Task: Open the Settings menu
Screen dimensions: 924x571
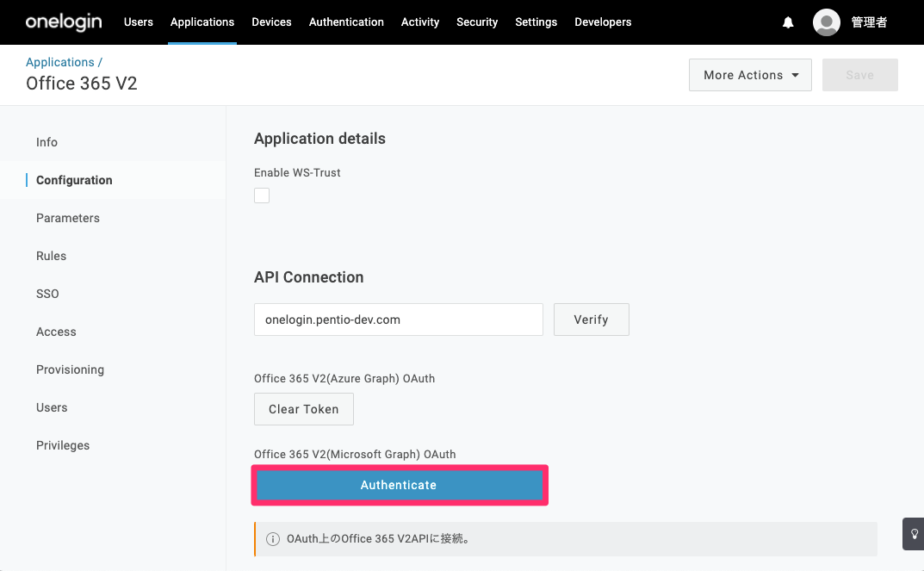Action: 536,22
